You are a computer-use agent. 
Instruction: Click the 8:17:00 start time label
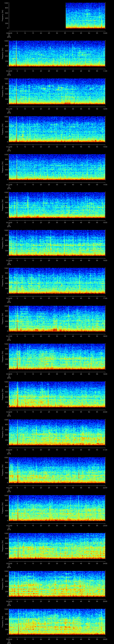9,336
